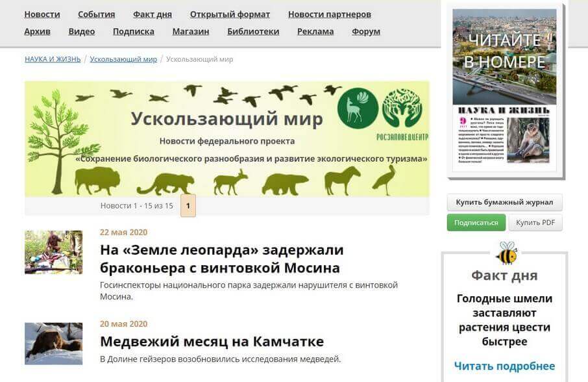Select page 1 in pagination

pyautogui.click(x=188, y=205)
